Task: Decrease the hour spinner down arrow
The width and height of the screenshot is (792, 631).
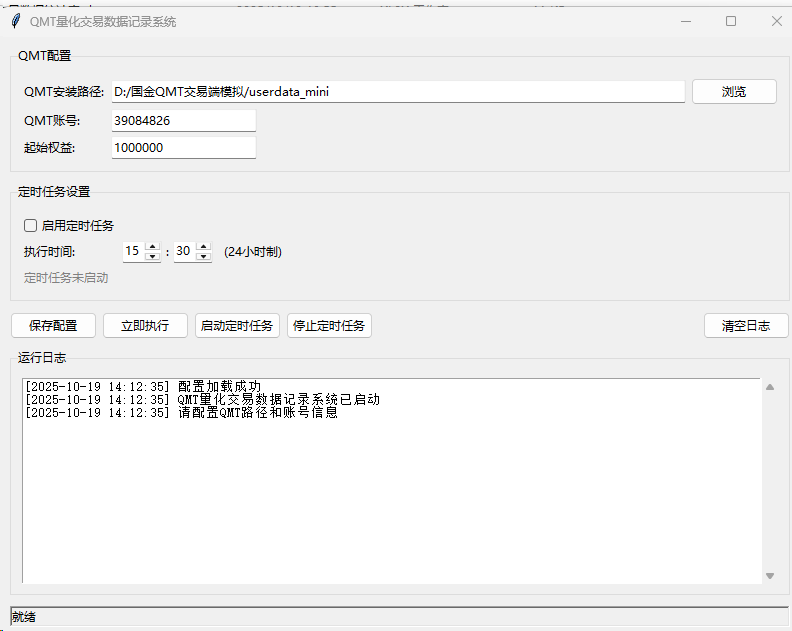Action: click(x=153, y=256)
